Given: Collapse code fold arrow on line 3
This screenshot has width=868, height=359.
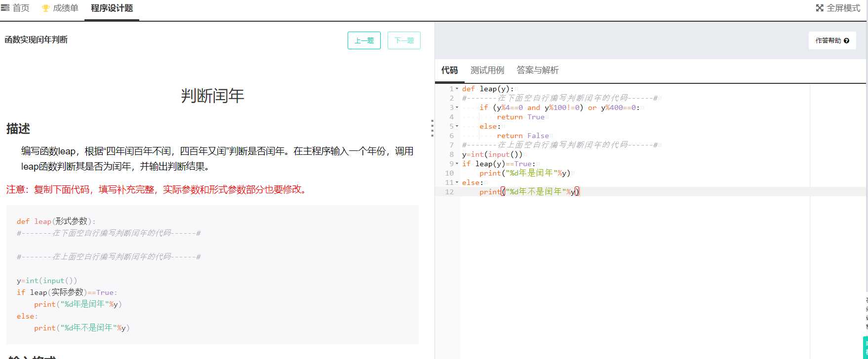Looking at the screenshot, I should pyautogui.click(x=457, y=108).
